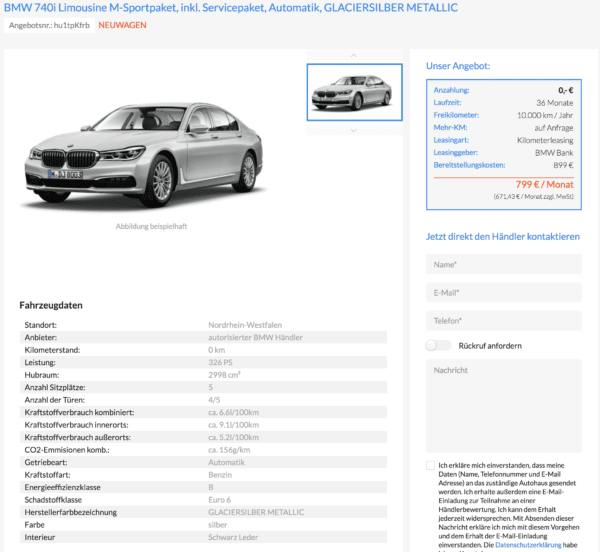The height and width of the screenshot is (552, 600).
Task: Click the Mehr-KM auf Anfrage value
Action: pos(554,128)
